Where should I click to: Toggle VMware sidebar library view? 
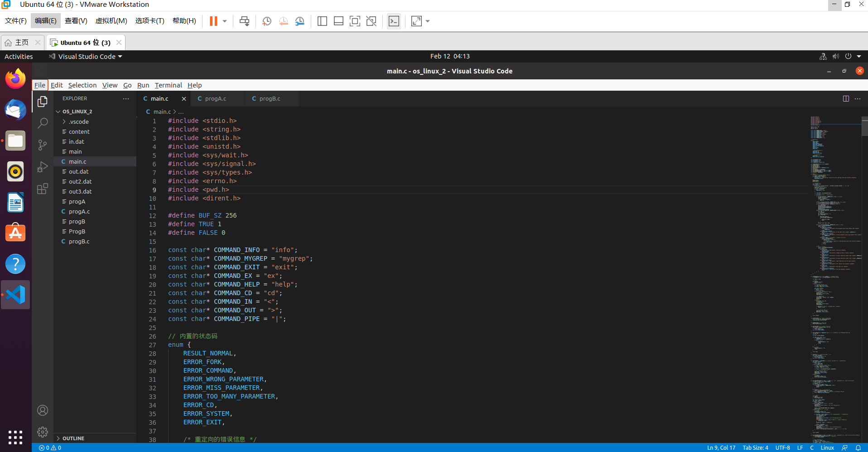tap(322, 21)
